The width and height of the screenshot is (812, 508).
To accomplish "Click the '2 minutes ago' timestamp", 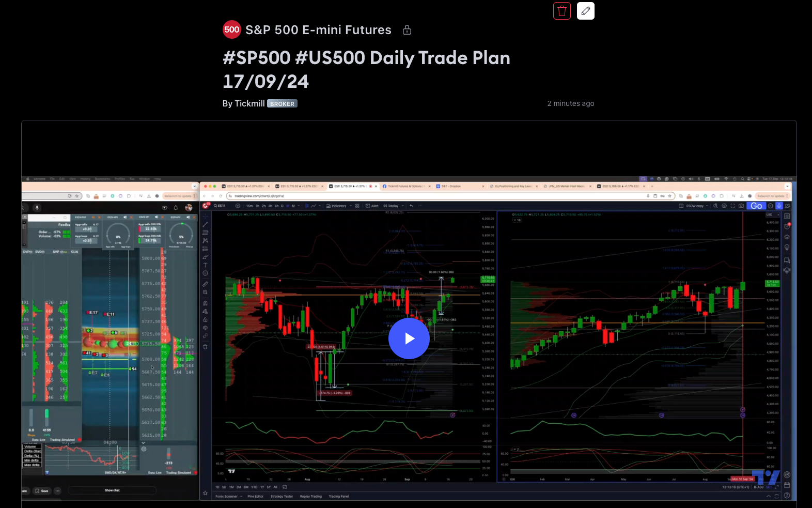I will tap(571, 103).
